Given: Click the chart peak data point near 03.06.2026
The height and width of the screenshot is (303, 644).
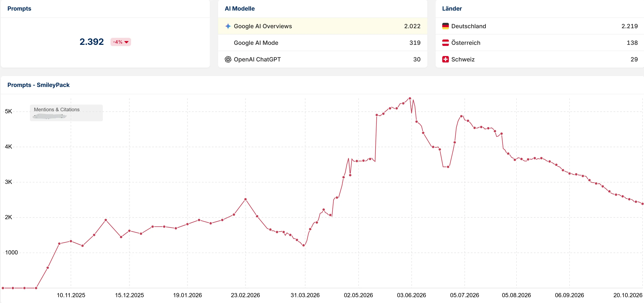Looking at the screenshot, I should (x=410, y=98).
